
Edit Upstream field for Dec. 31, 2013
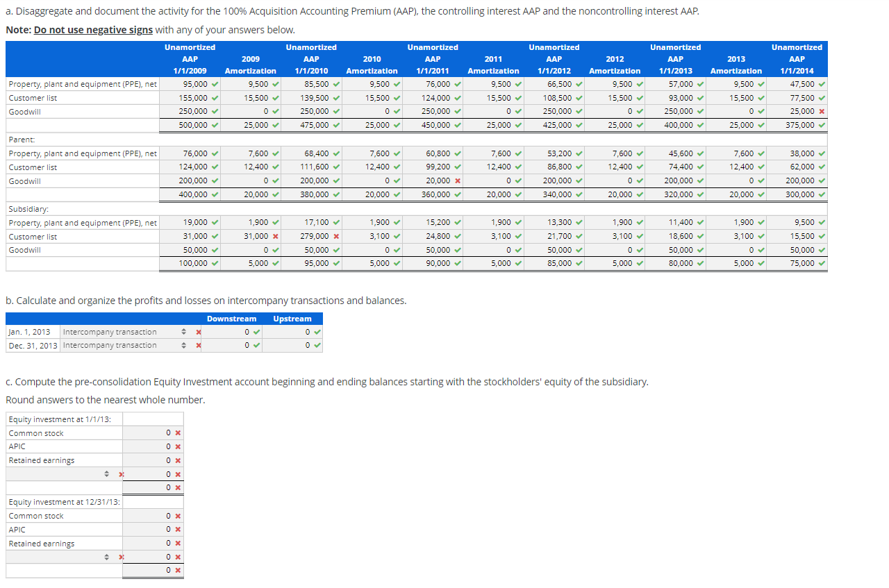pyautogui.click(x=292, y=345)
